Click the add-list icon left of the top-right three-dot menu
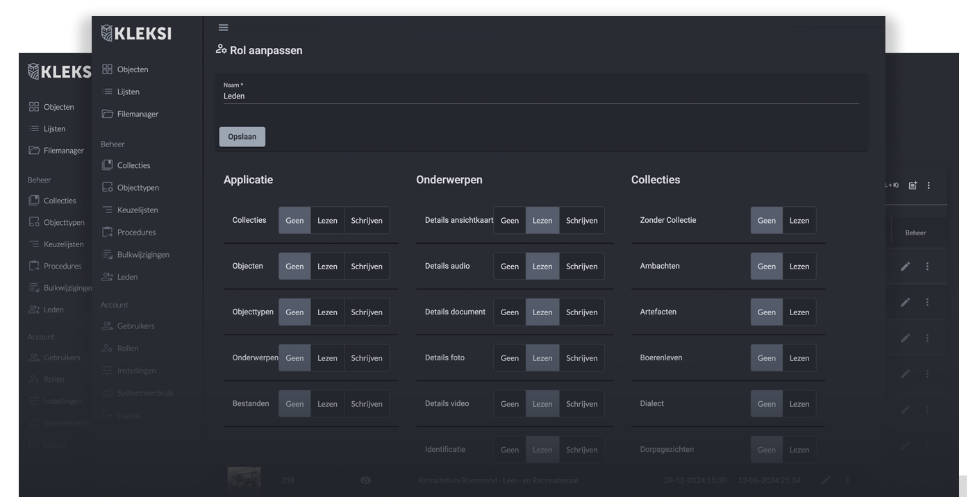The width and height of the screenshot is (980, 497). (x=913, y=185)
